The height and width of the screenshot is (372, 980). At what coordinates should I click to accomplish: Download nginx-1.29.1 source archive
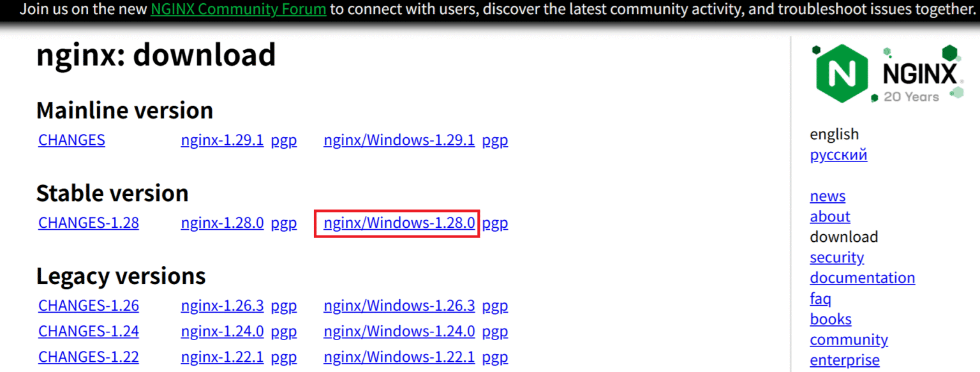(222, 140)
